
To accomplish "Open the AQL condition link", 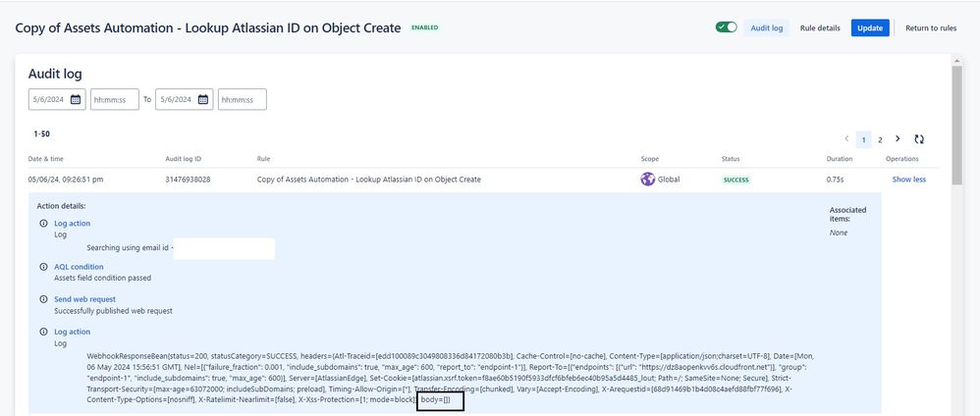I will coord(79,267).
